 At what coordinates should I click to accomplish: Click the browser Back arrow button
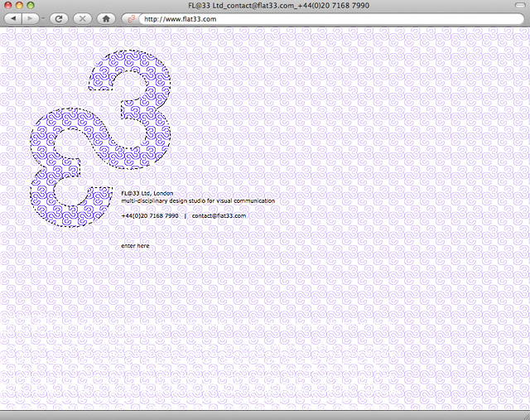(13, 18)
